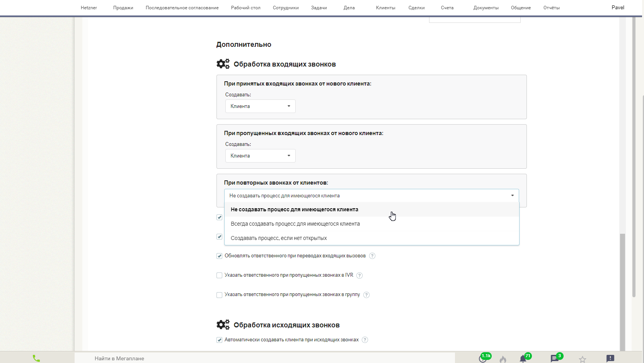Show help for Автоматически создавать клиента
The height and width of the screenshot is (363, 644).
[x=365, y=340]
